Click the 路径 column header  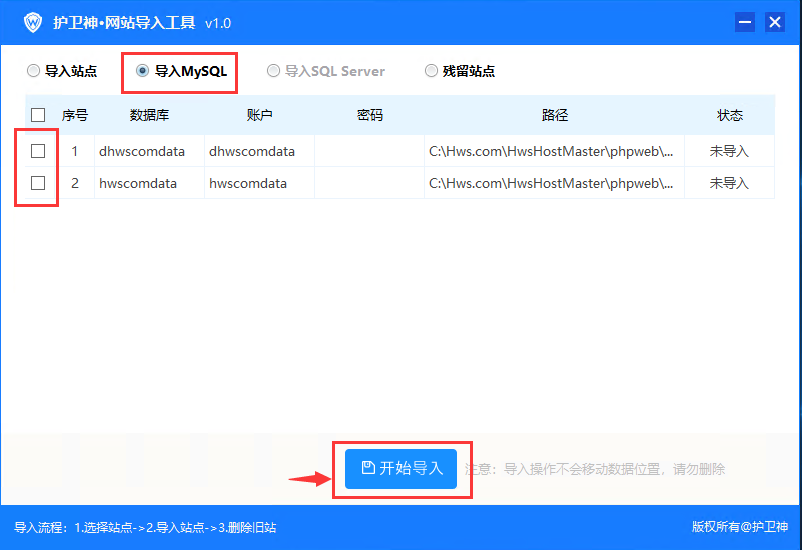[x=554, y=115]
